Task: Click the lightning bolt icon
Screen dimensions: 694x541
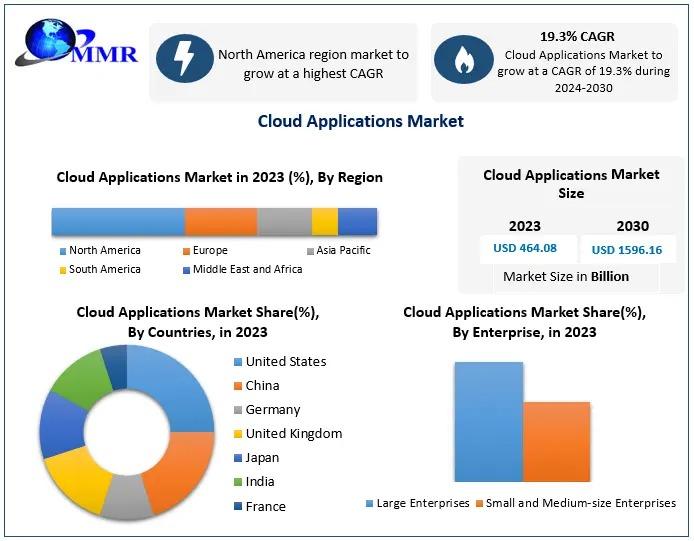Action: tap(185, 58)
